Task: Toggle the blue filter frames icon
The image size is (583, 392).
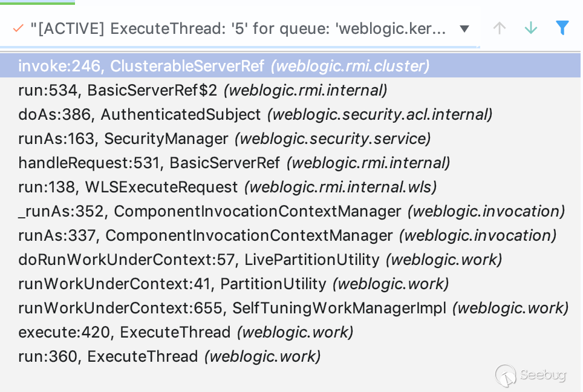Action: click(562, 28)
